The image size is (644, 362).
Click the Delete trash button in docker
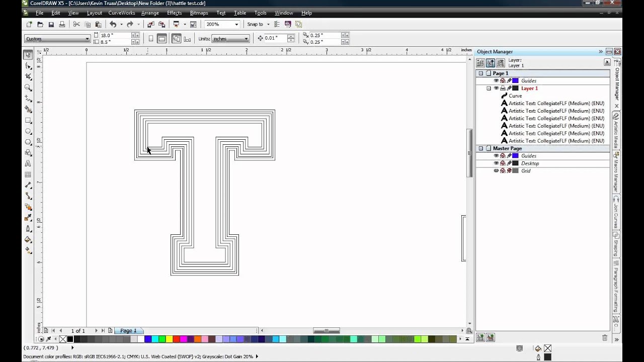(x=605, y=338)
